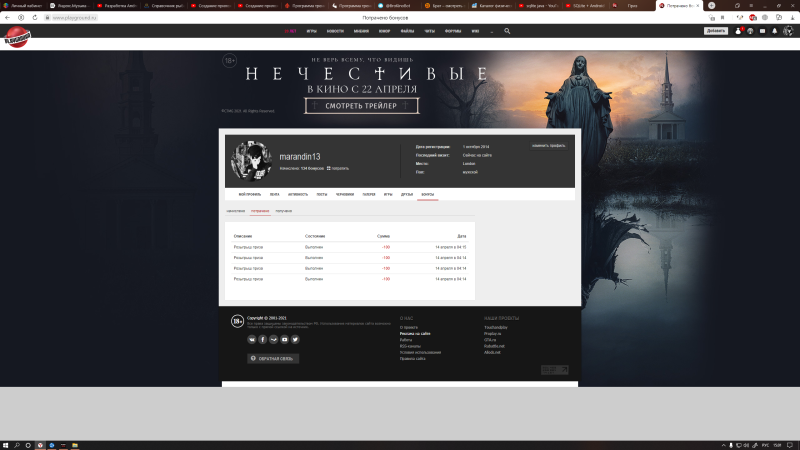Select the БОНУСЫ profile tab
The height and width of the screenshot is (450, 800).
tap(428, 194)
